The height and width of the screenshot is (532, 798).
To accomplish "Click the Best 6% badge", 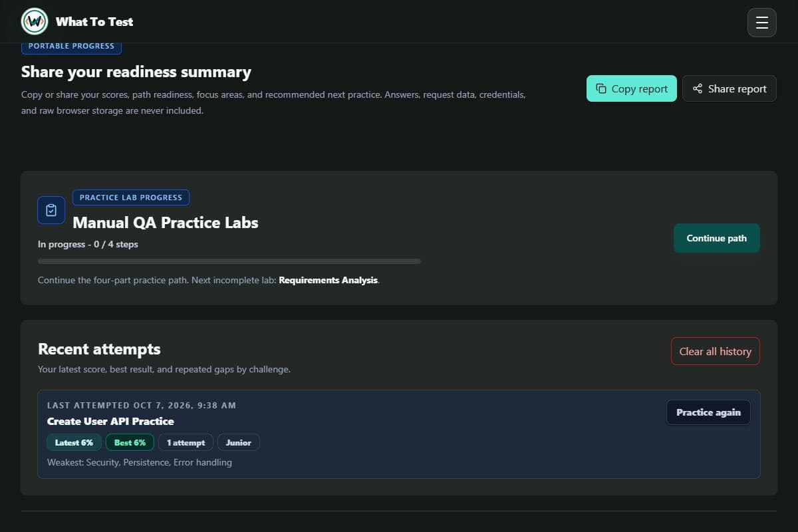I will [130, 442].
